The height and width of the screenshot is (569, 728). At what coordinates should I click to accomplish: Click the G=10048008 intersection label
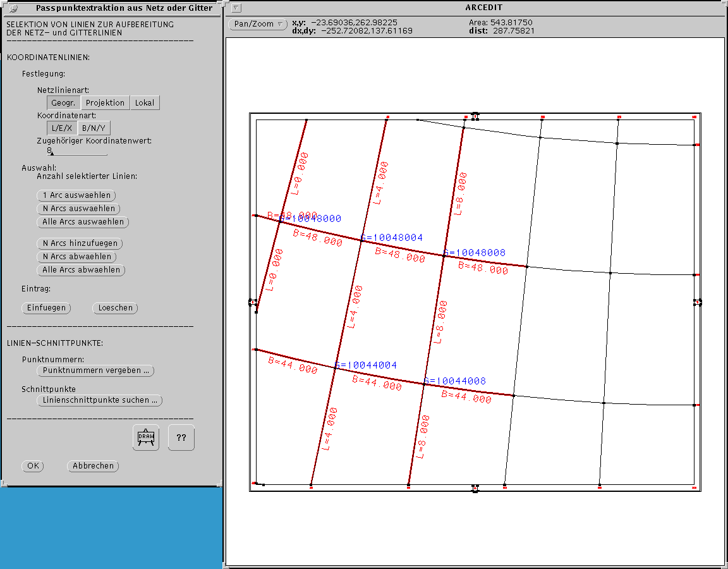pos(475,253)
